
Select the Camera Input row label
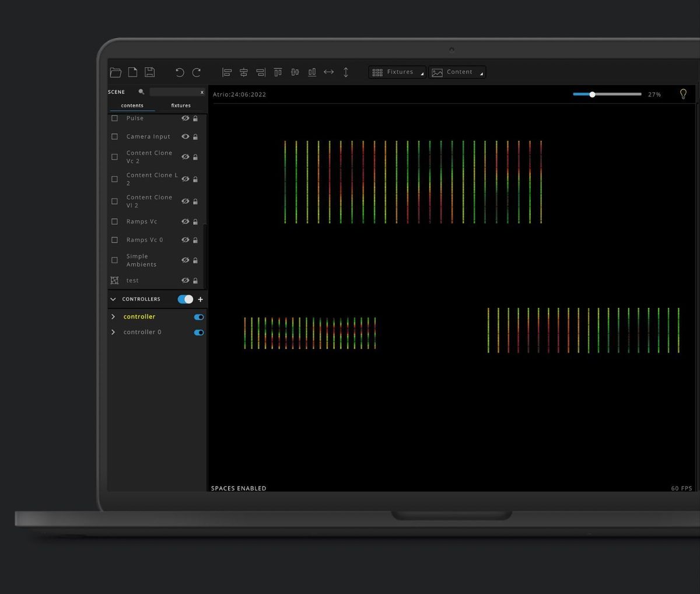[148, 137]
